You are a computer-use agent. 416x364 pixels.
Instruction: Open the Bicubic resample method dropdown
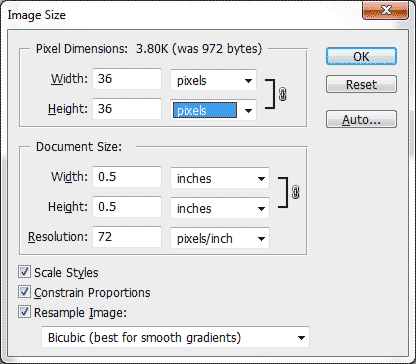pyautogui.click(x=175, y=337)
